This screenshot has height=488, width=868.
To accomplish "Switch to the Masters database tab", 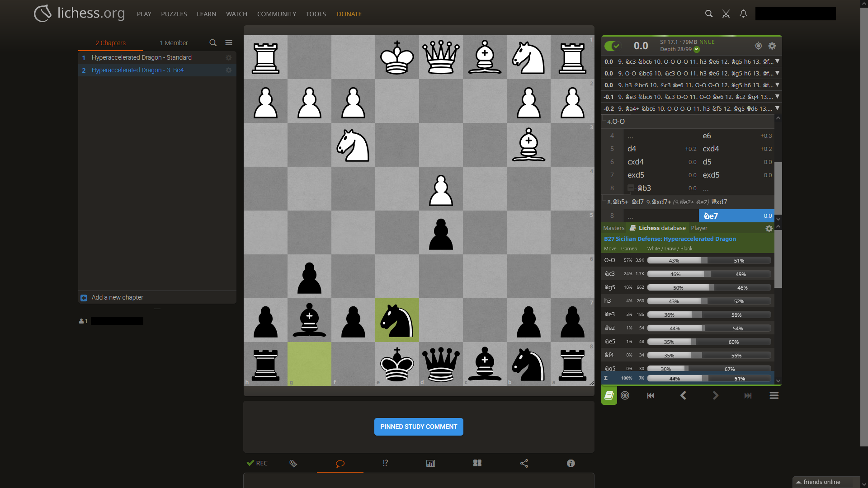I will [x=613, y=228].
